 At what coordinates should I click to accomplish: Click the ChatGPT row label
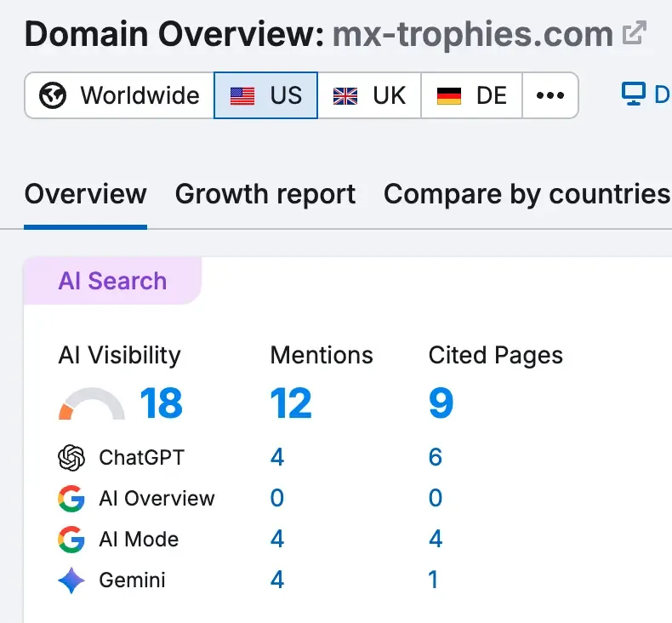coord(141,458)
